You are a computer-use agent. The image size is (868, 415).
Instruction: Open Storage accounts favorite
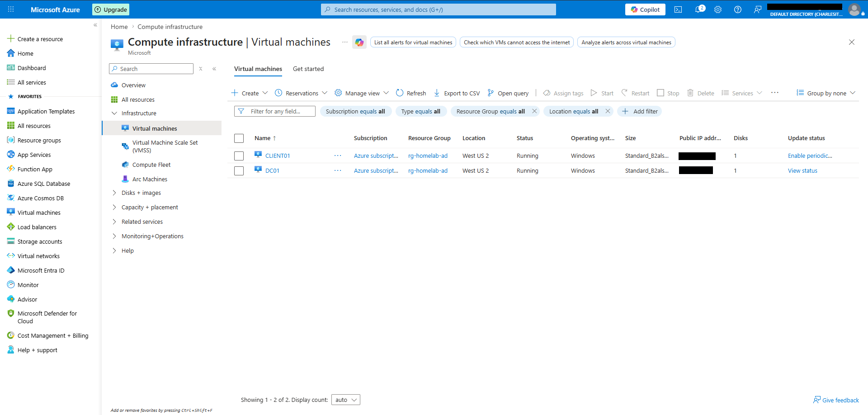pyautogui.click(x=40, y=241)
